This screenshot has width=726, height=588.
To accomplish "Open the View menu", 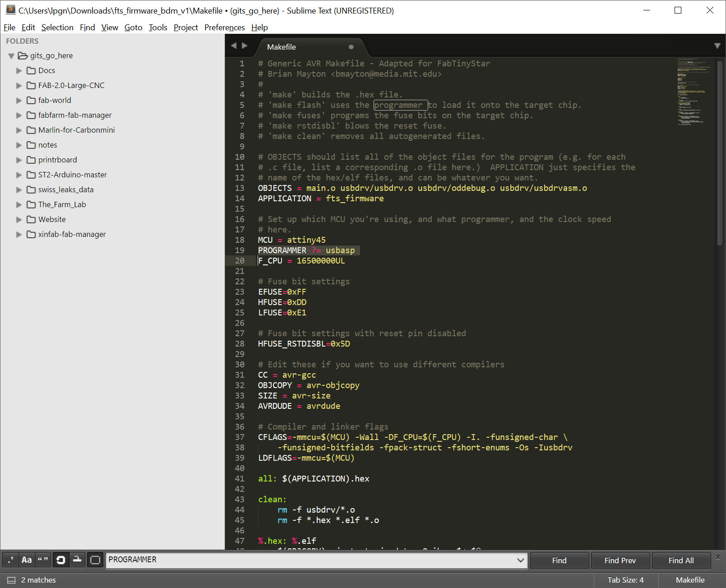I will point(110,28).
